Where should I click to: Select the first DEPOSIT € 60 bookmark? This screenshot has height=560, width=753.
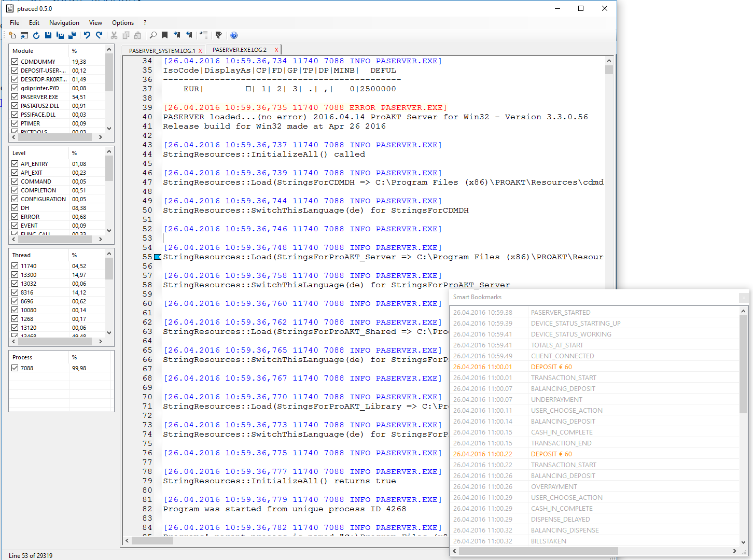click(x=551, y=367)
